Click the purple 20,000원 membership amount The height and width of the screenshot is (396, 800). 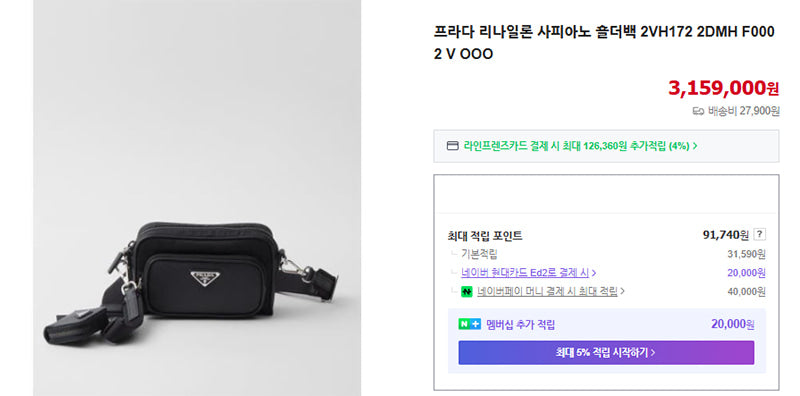pos(733,324)
